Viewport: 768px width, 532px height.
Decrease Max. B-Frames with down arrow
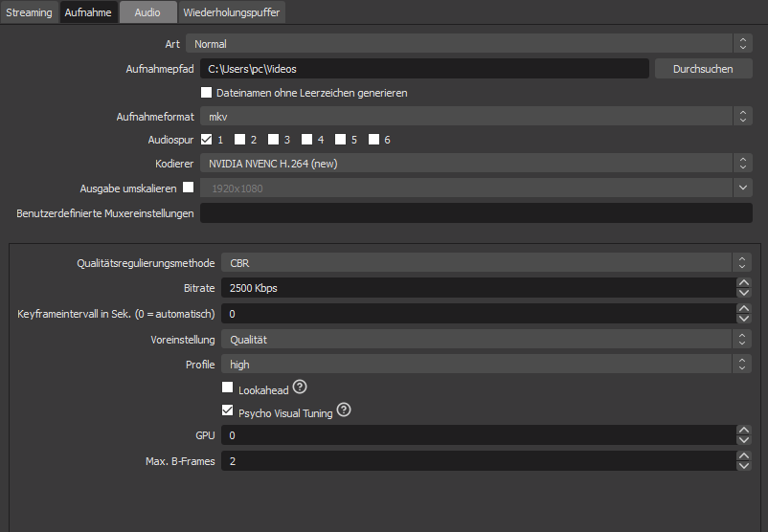(744, 466)
